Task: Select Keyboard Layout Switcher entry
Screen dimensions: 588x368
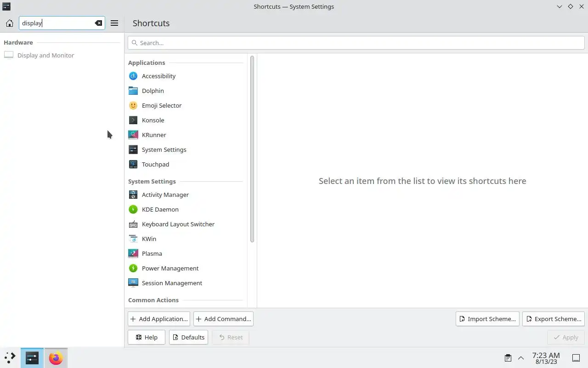Action: [186, 224]
